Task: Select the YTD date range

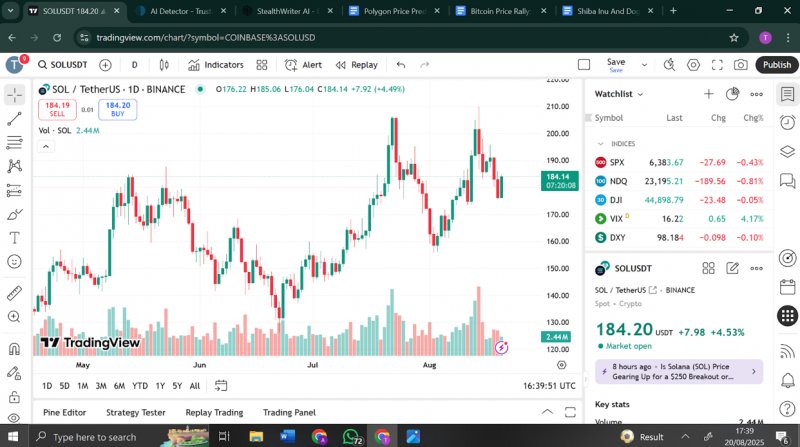Action: 140,386
